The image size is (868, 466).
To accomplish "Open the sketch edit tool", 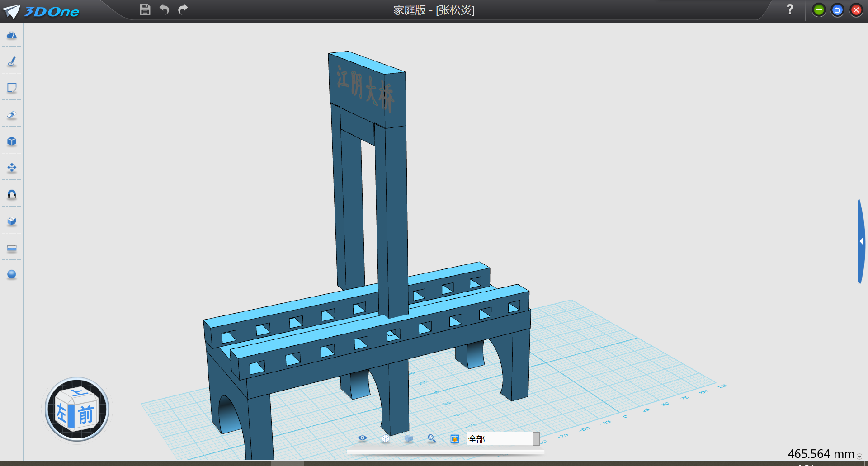I will (x=12, y=88).
